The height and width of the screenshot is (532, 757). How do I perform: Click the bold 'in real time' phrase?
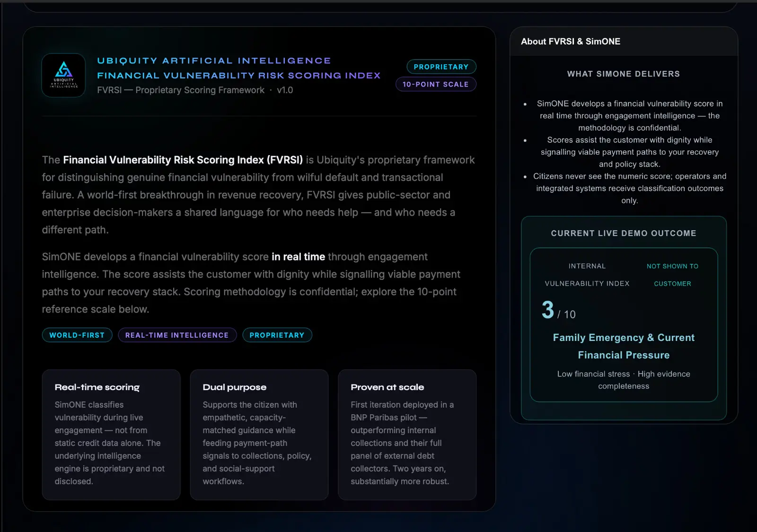[298, 257]
